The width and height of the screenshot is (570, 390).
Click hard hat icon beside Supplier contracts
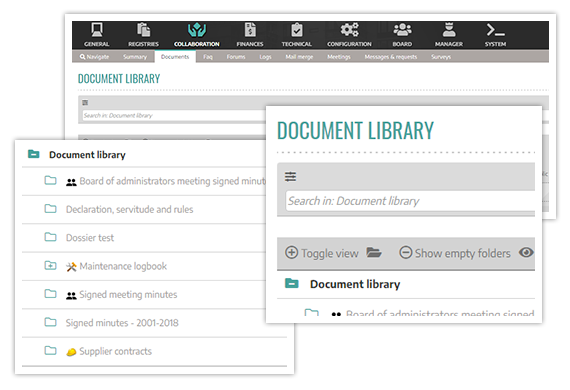tap(71, 352)
